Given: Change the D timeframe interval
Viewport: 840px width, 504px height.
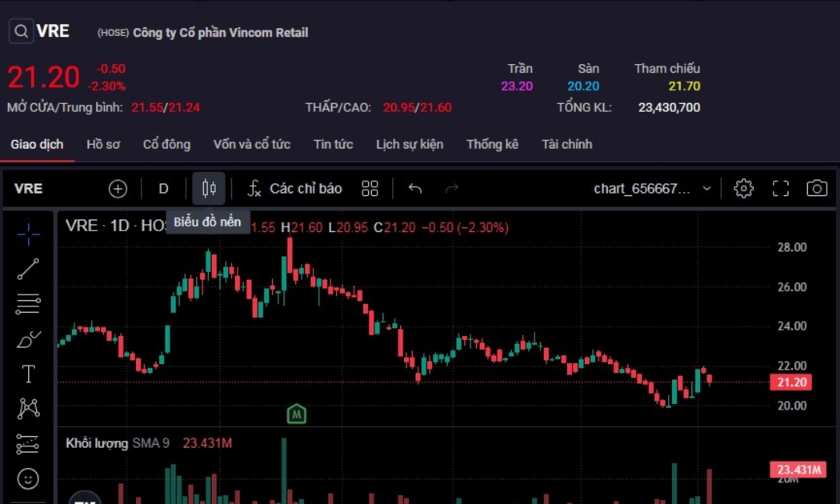Looking at the screenshot, I should coord(163,189).
